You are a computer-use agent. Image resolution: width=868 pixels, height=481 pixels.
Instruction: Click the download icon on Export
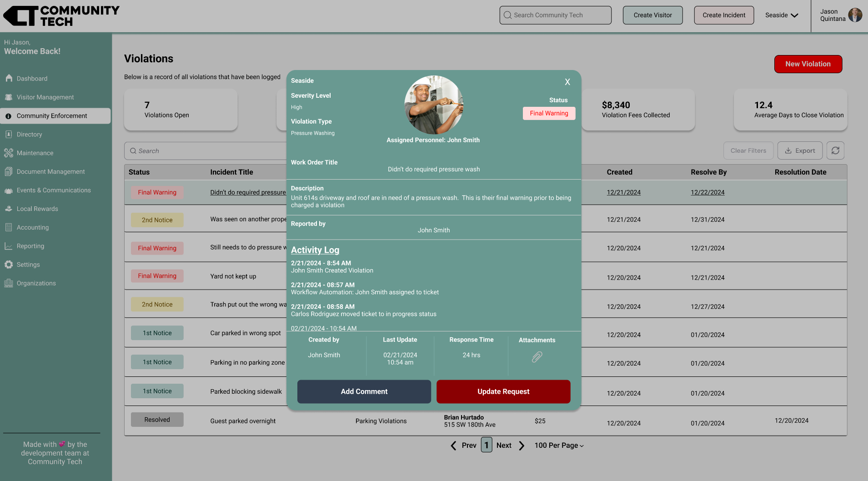pos(788,150)
